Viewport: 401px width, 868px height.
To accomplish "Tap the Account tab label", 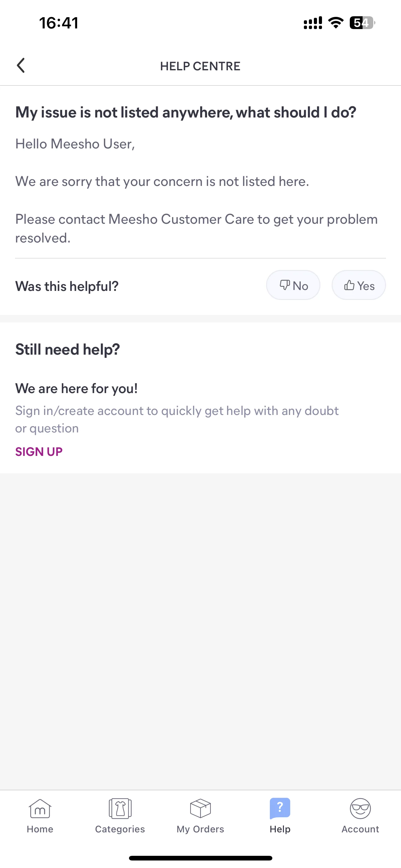I will [x=360, y=829].
